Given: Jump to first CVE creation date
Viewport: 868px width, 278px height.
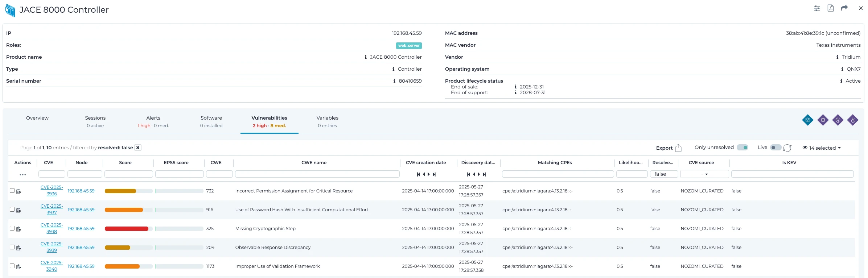Looking at the screenshot, I should click(418, 174).
